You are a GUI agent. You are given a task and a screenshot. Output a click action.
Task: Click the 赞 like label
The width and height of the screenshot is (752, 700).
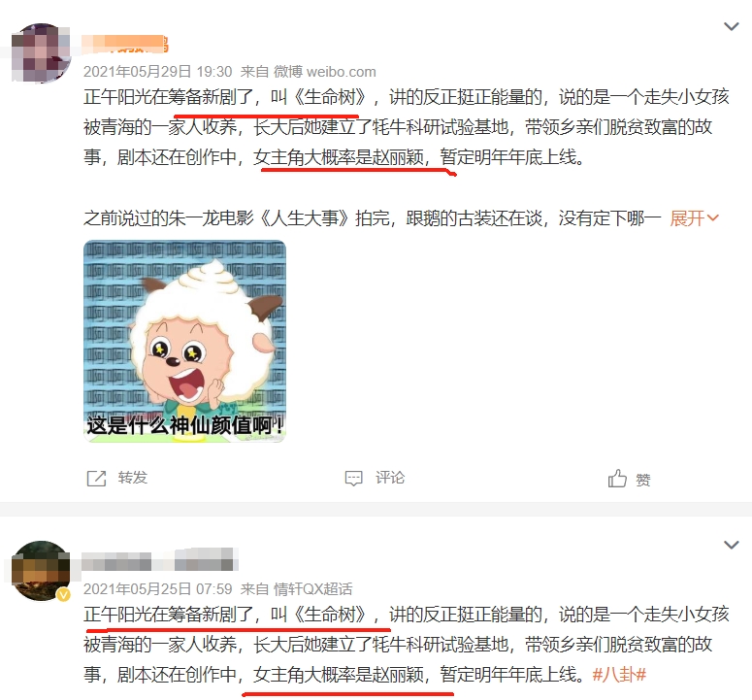point(643,480)
